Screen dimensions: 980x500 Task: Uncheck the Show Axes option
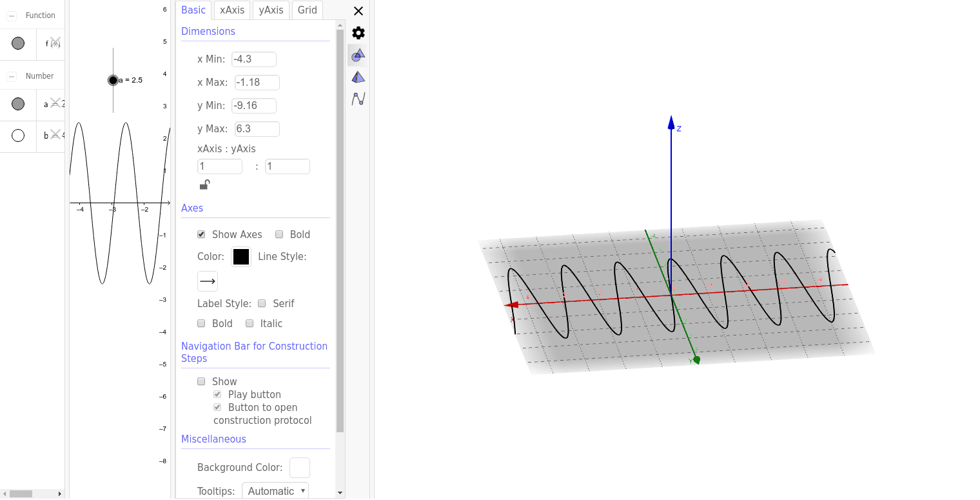click(x=201, y=234)
